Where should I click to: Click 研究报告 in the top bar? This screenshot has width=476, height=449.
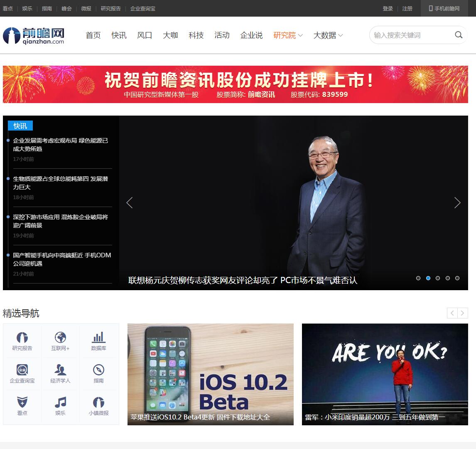tap(111, 8)
